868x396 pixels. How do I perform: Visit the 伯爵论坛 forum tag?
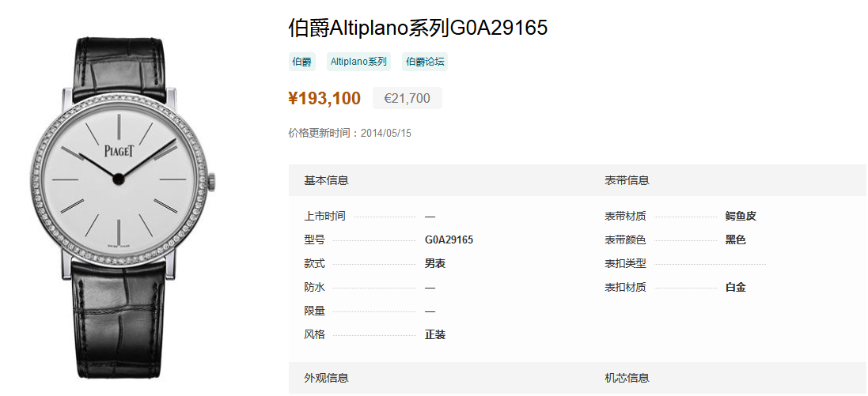[x=425, y=62]
